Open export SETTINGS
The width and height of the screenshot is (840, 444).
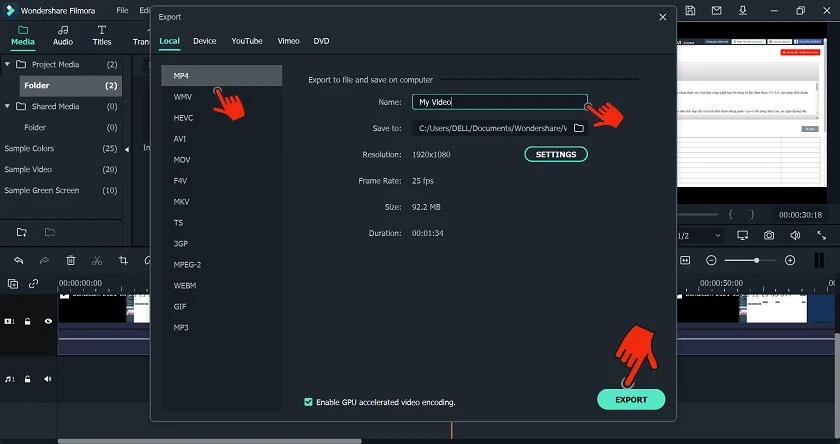556,154
